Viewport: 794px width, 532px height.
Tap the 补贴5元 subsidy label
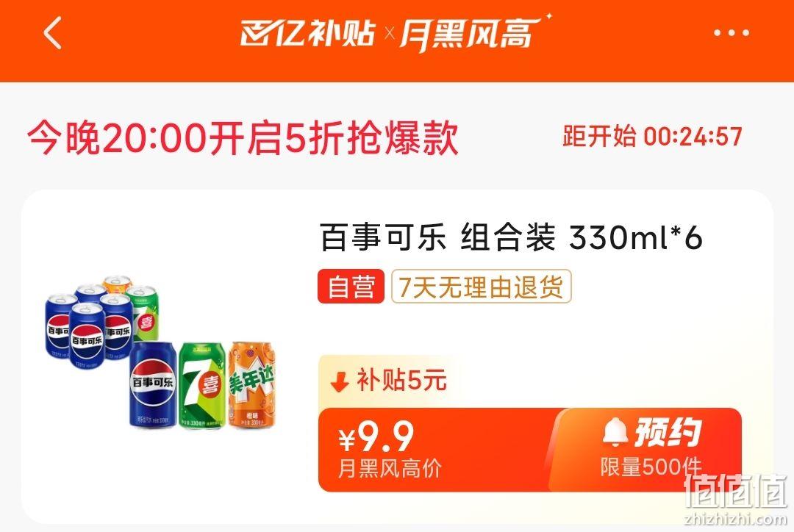401,380
